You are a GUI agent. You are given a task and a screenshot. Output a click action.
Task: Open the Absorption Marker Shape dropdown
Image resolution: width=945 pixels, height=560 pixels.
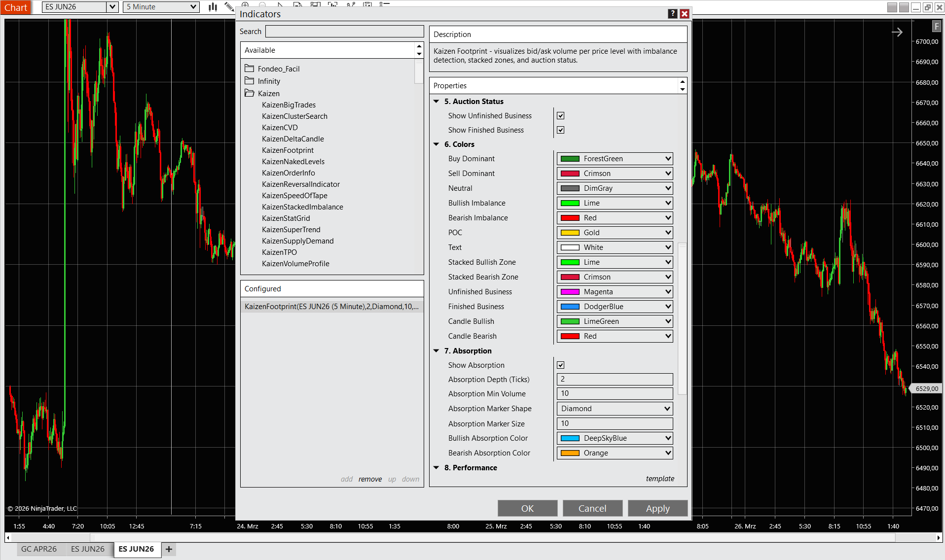point(615,409)
